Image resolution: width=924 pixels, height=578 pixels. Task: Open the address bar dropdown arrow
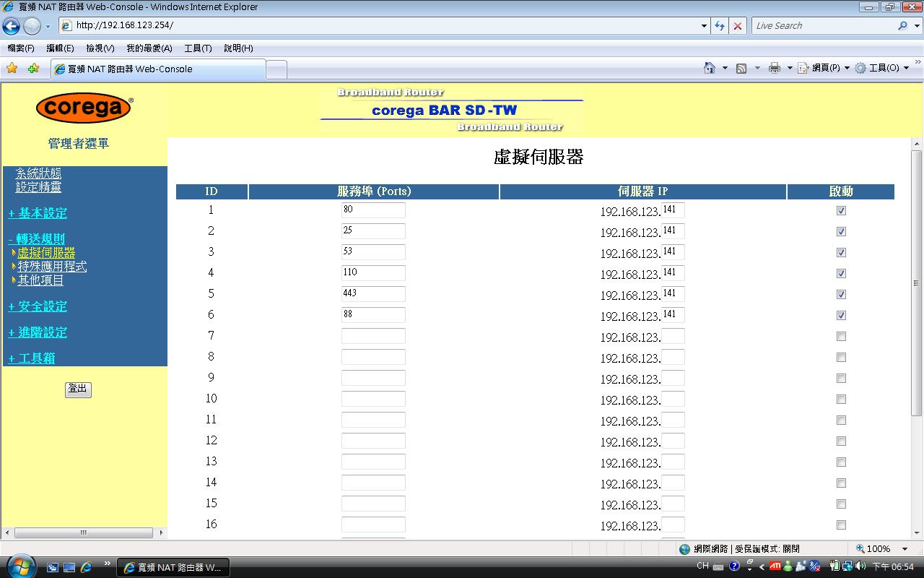(705, 26)
